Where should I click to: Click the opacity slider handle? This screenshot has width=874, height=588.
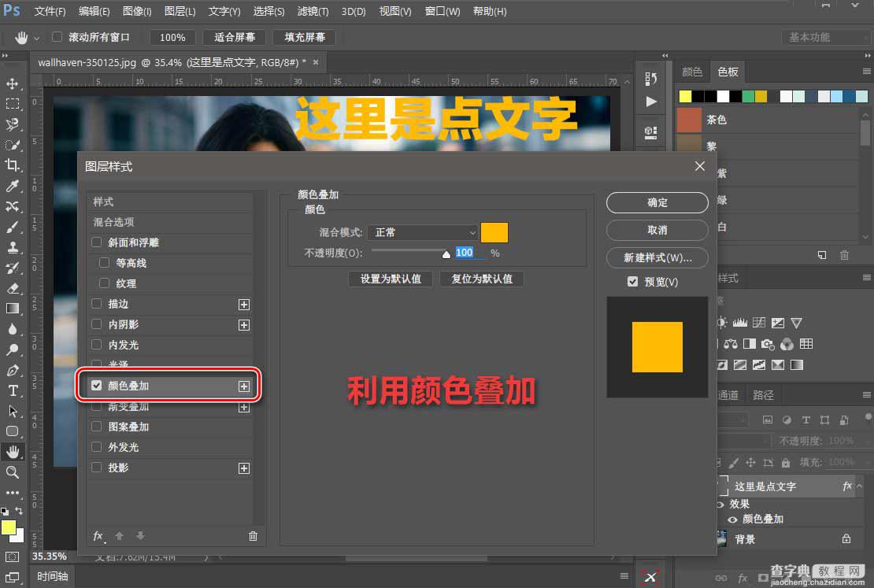coord(446,255)
